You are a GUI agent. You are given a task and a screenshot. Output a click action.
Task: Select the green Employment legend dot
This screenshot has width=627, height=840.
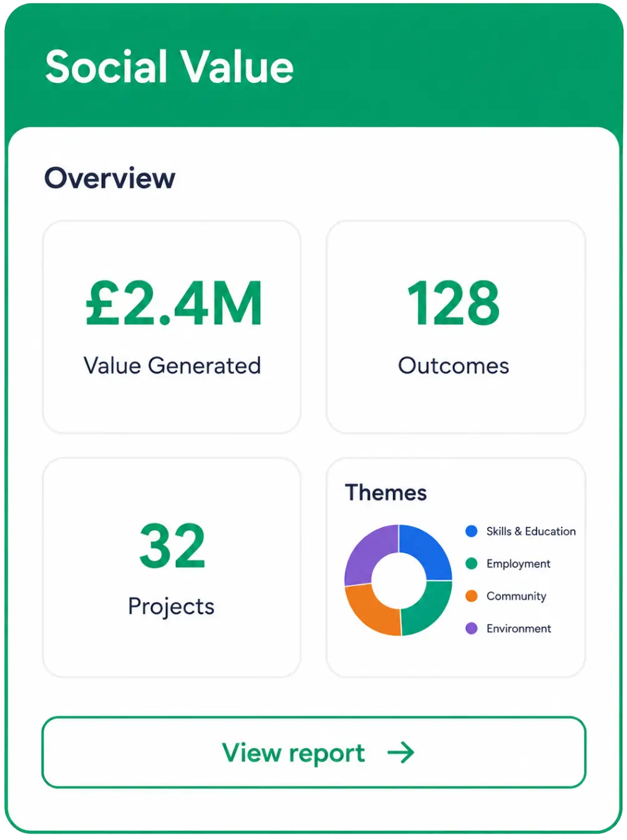[x=472, y=564]
